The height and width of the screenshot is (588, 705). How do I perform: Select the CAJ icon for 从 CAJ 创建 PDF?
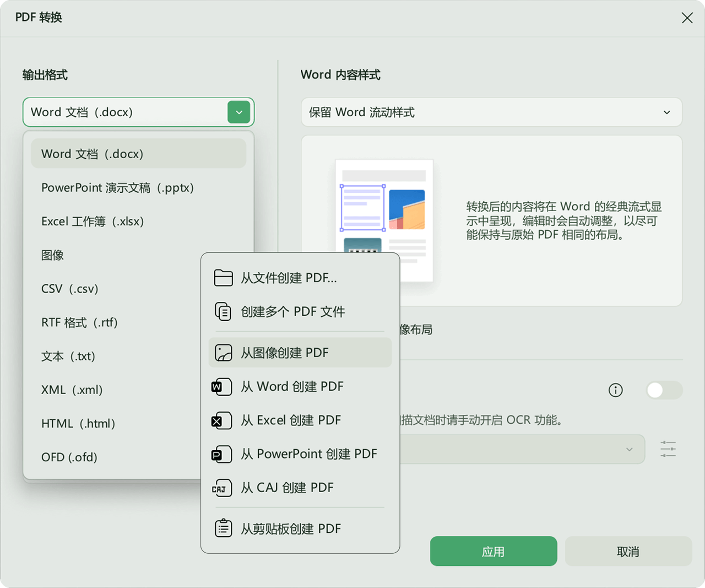(x=221, y=488)
